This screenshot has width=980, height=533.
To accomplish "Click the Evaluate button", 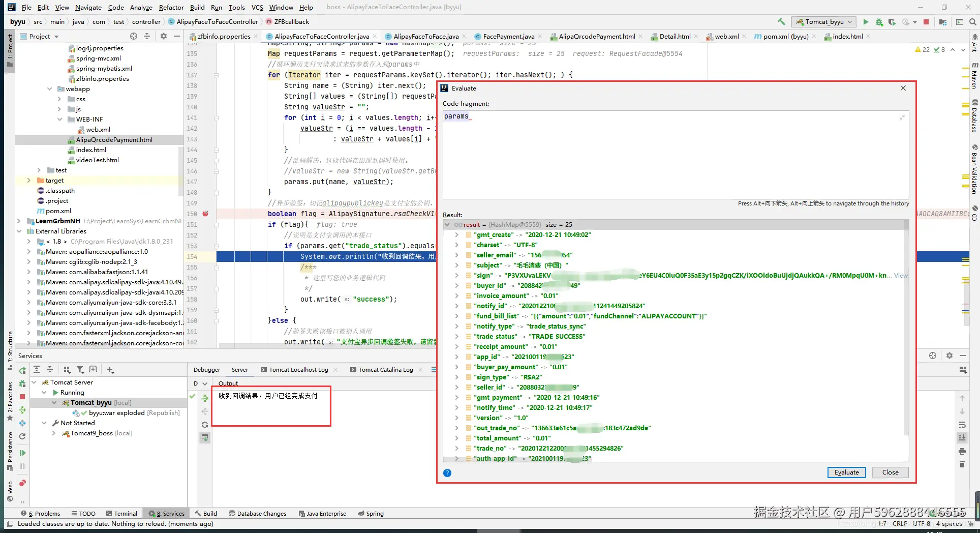I will tap(846, 472).
